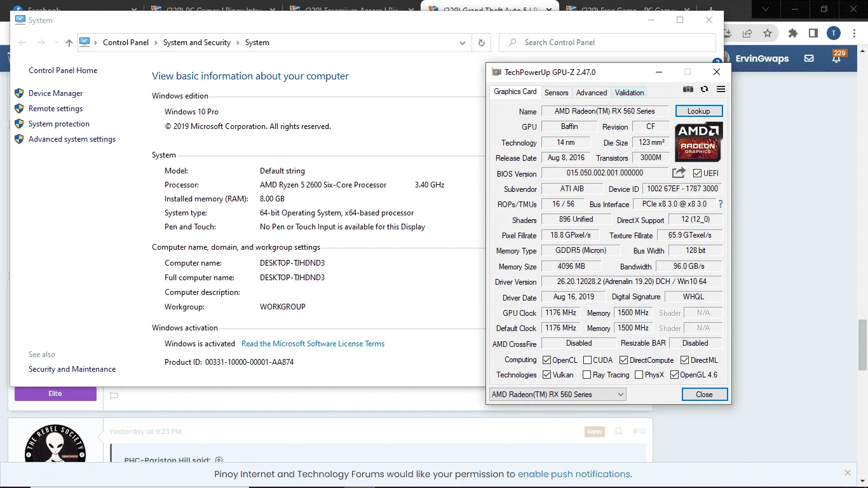This screenshot has width=868, height=488.
Task: Click the Search Control Panel field
Action: pos(607,43)
